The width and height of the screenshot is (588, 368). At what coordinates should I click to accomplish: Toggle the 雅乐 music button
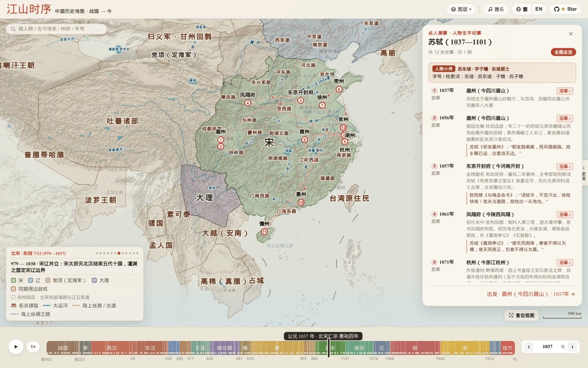click(496, 9)
